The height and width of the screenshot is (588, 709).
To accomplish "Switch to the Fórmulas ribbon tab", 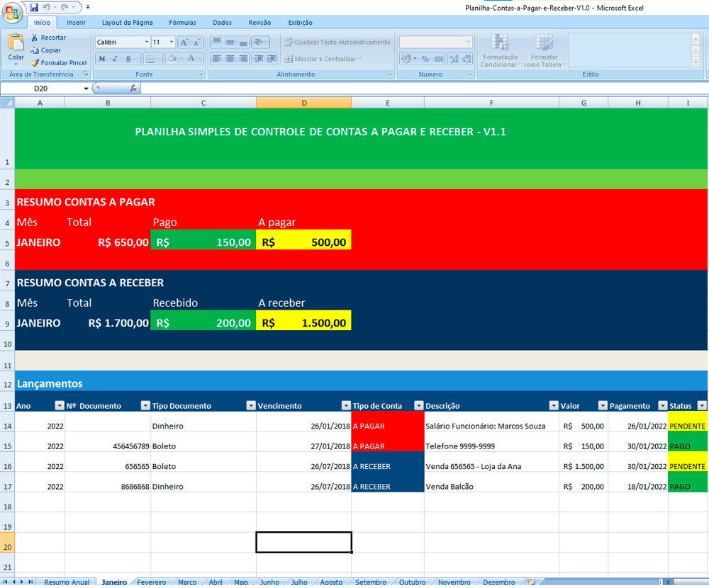I will click(182, 23).
